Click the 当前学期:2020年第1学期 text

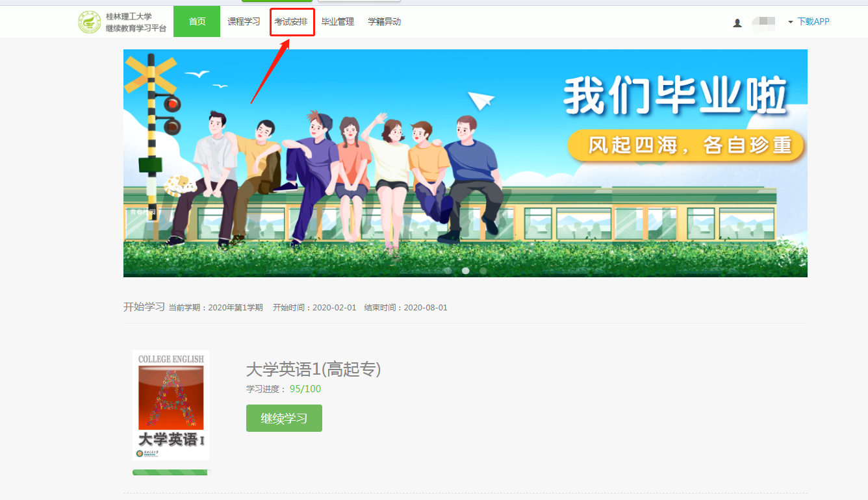click(x=216, y=308)
